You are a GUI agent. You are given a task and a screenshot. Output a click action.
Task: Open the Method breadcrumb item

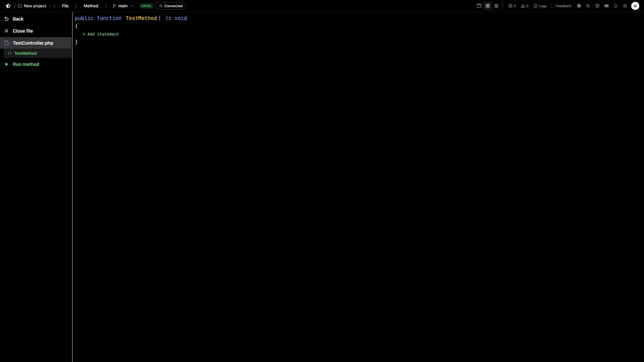[91, 6]
